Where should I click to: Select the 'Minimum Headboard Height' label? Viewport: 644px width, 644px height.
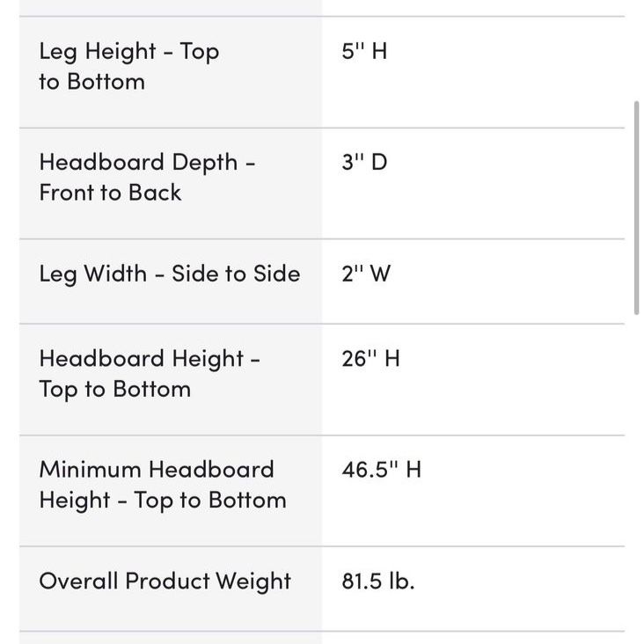(163, 485)
